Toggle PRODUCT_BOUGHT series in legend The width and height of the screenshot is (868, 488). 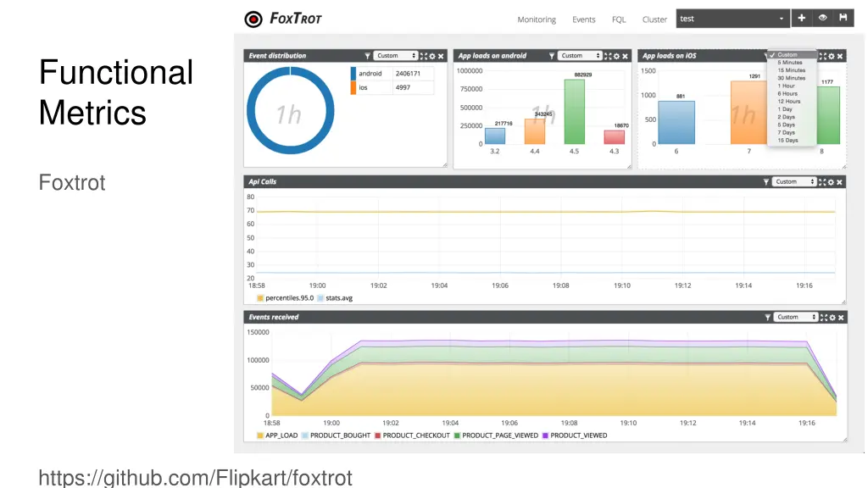click(x=336, y=435)
